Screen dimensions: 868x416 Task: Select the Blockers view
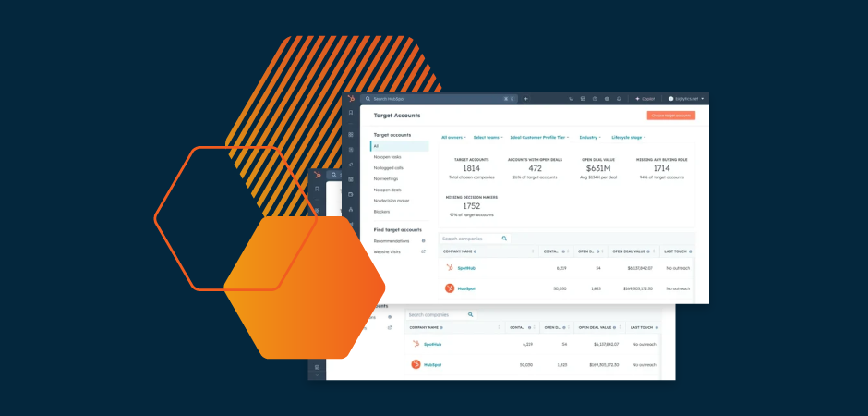[381, 212]
